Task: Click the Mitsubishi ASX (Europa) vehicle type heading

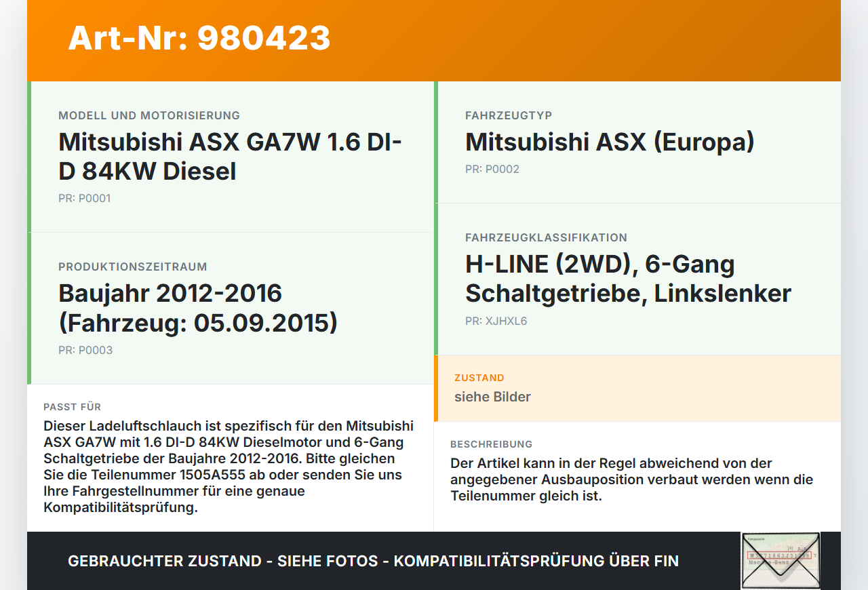Action: [x=610, y=142]
